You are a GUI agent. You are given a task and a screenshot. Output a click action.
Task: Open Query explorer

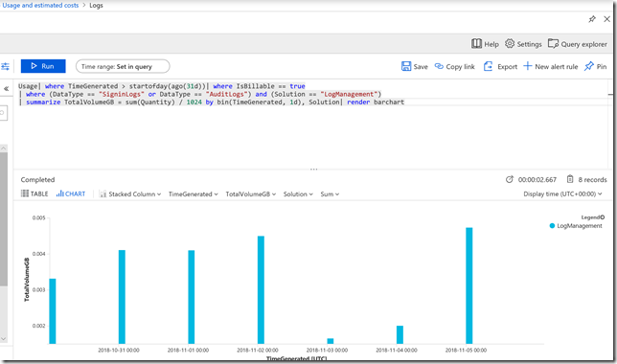(578, 44)
